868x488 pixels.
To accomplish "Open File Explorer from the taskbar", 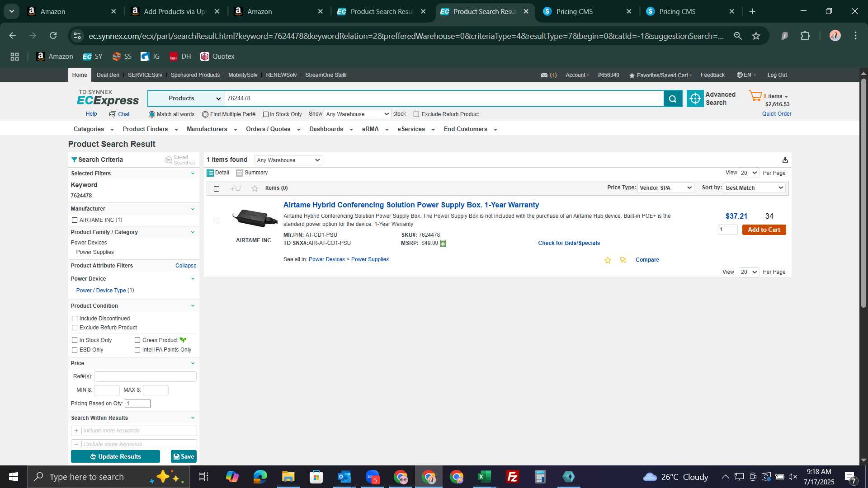I will point(288,477).
